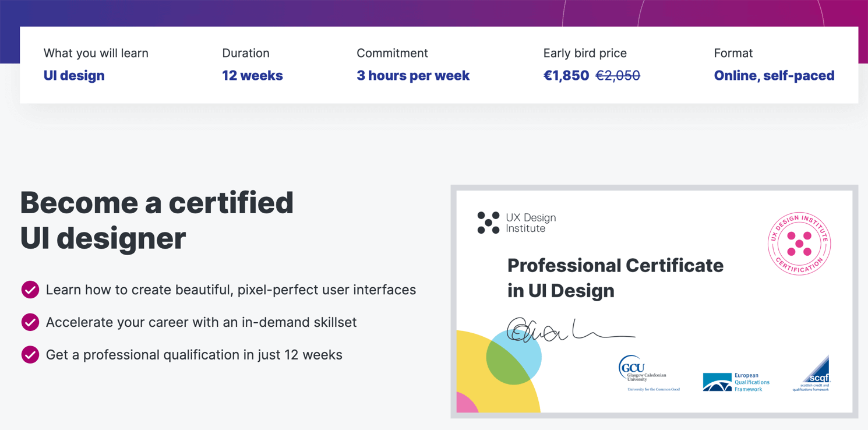Click the UI design course value

(74, 76)
